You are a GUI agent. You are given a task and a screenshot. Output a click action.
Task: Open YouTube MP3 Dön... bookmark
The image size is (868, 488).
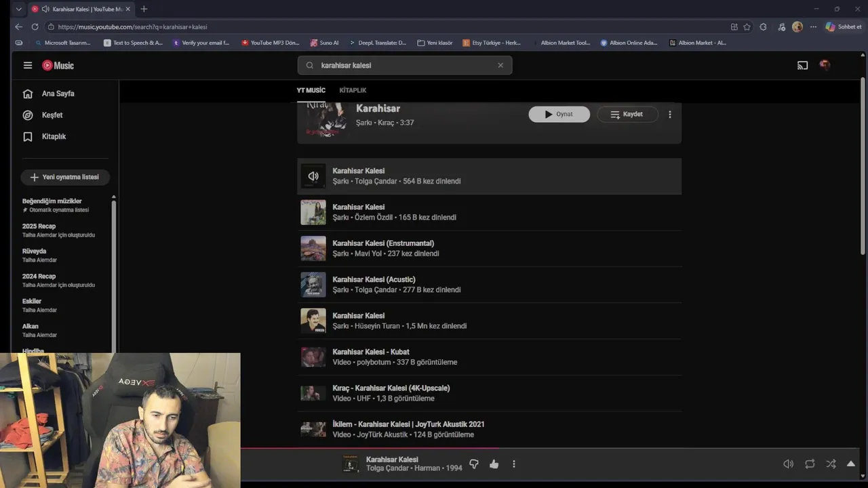(270, 43)
